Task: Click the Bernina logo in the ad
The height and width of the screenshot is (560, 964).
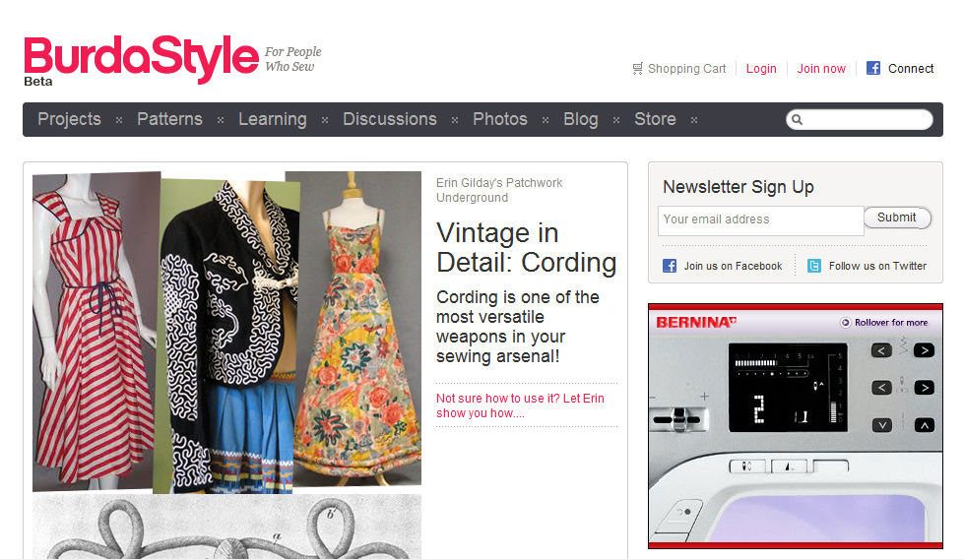Action: [x=696, y=322]
